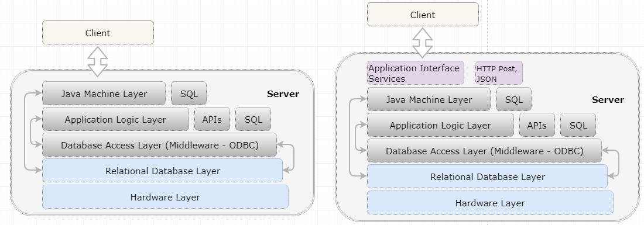Select left diagram's Client-to-Server double arrow

tap(97, 61)
